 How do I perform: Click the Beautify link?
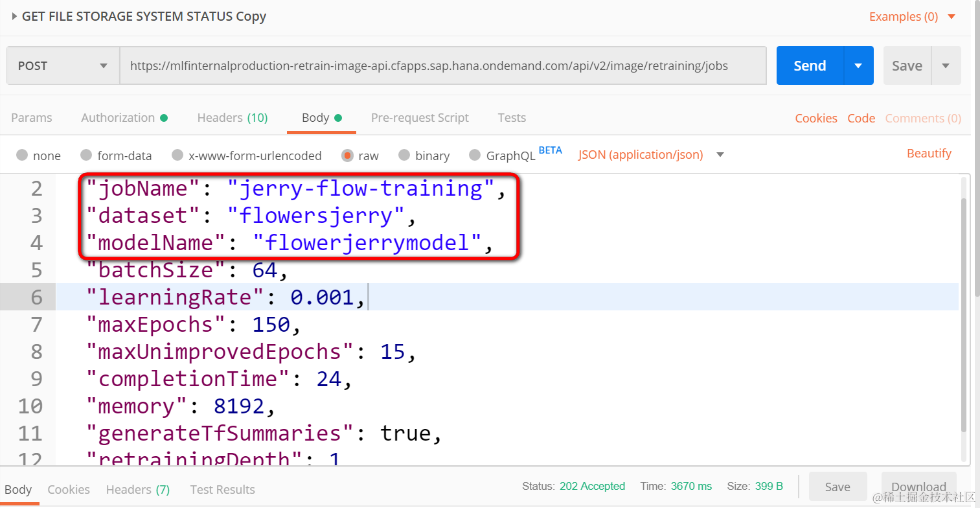pos(929,154)
